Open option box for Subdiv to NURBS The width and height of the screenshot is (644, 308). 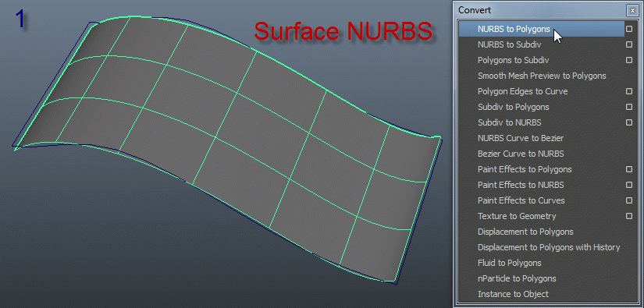pyautogui.click(x=629, y=122)
